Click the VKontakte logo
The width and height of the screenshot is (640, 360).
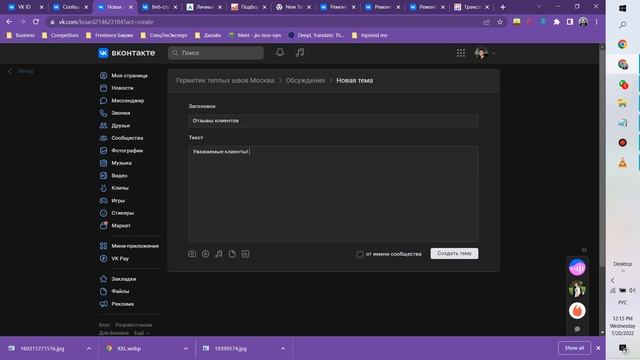[x=127, y=53]
